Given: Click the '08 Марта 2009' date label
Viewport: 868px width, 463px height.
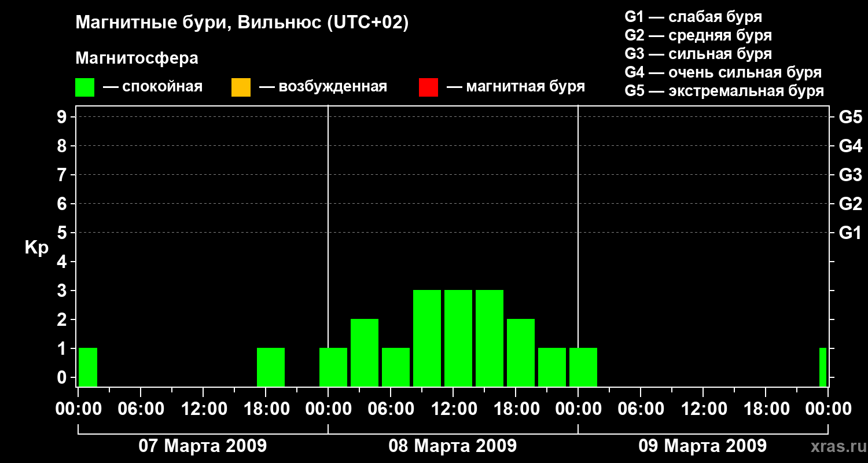Looking at the screenshot, I should pyautogui.click(x=453, y=446).
